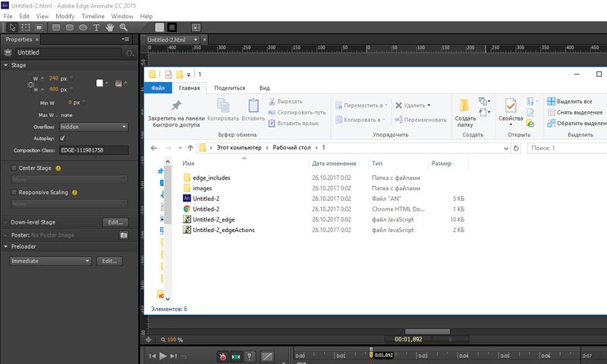Click Закрепить на панели быстрого доступа pin
This screenshot has height=364, width=607.
(x=176, y=113)
